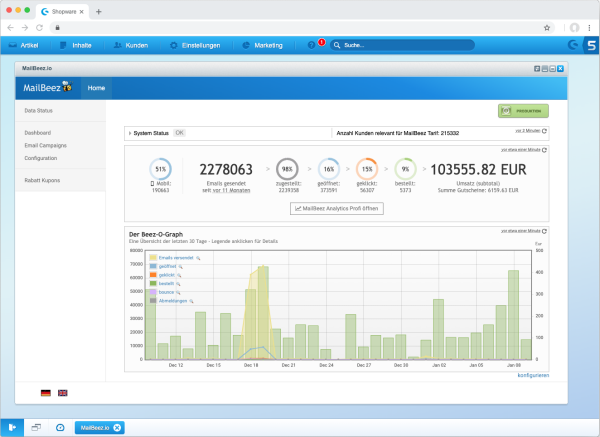Image resolution: width=600 pixels, height=437 pixels.
Task: Focus the Suche search field
Action: [x=402, y=45]
